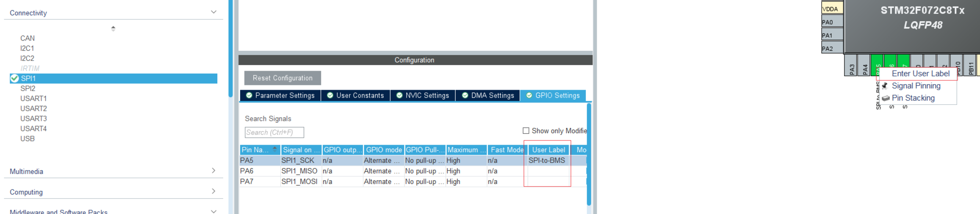Click the PA1 pin on the chip view
980x214 pixels.
pyautogui.click(x=832, y=35)
